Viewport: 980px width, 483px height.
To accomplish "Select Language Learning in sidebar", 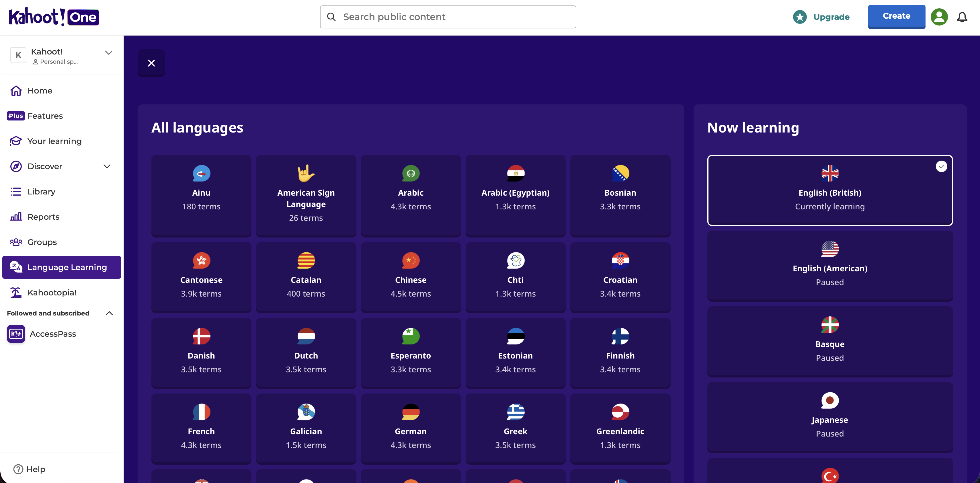I will pos(62,267).
